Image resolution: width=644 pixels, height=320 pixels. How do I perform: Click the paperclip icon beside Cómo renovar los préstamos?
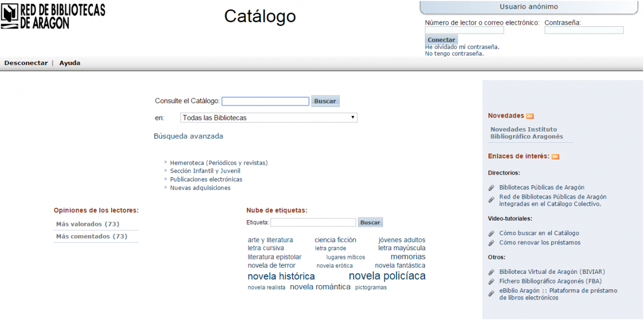491,243
